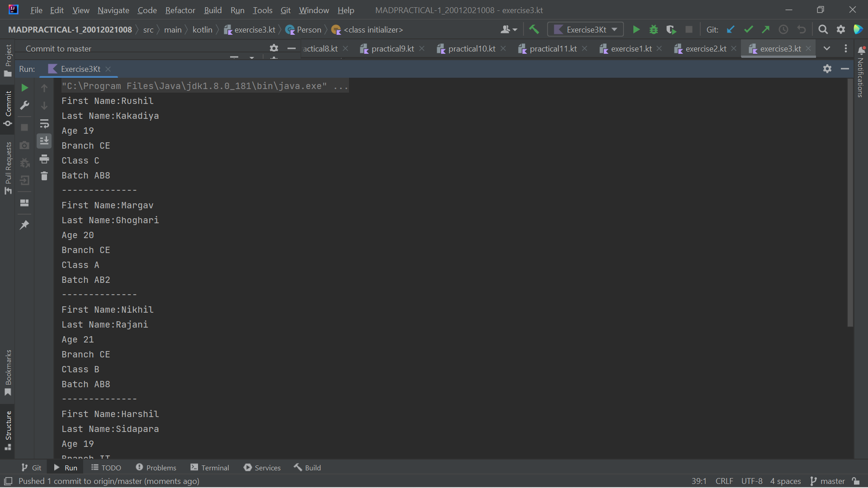The image size is (868, 488).
Task: Click Git push arrow icon
Action: 766,30
